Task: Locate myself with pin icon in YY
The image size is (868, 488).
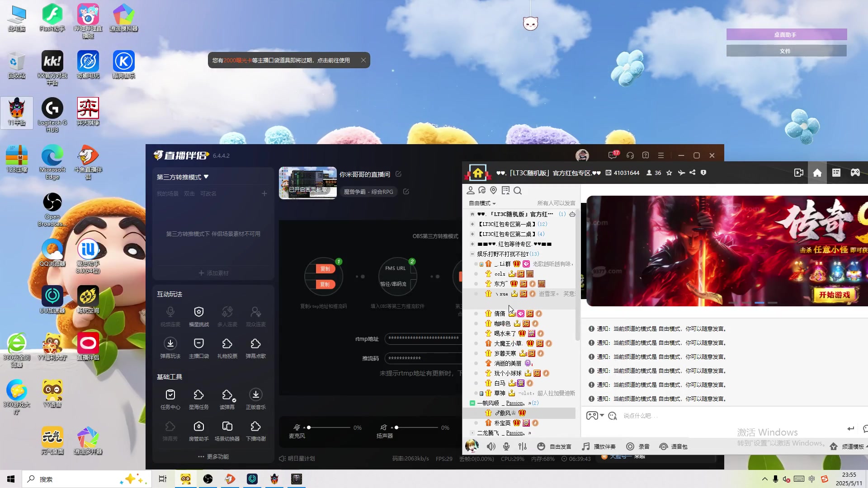Action: pos(494,191)
